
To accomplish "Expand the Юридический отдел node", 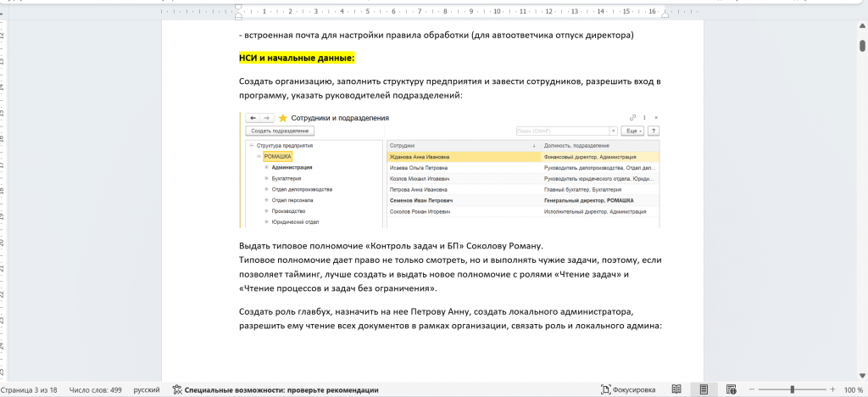I will (266, 222).
